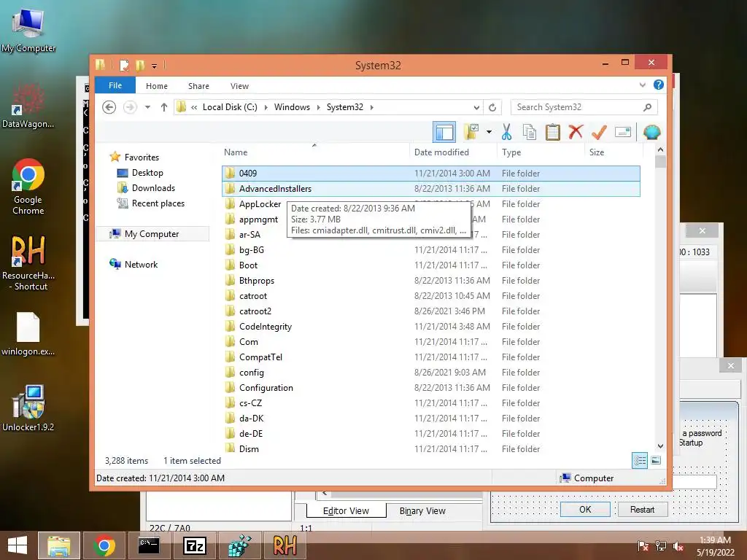Viewport: 747px width, 560px height.
Task: Switch to Binary View tab in Resource Hacker
Action: [x=422, y=510]
